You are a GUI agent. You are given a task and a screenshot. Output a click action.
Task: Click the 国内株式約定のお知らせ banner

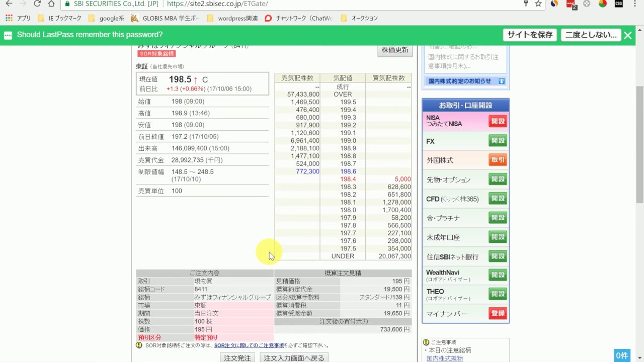[x=465, y=81]
